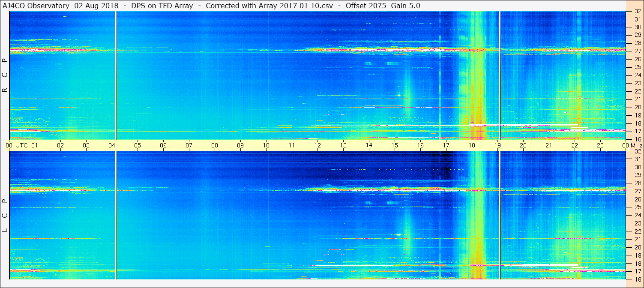Select the 20 hour mark on time axis
The height and width of the screenshot is (288, 644).
[523, 145]
